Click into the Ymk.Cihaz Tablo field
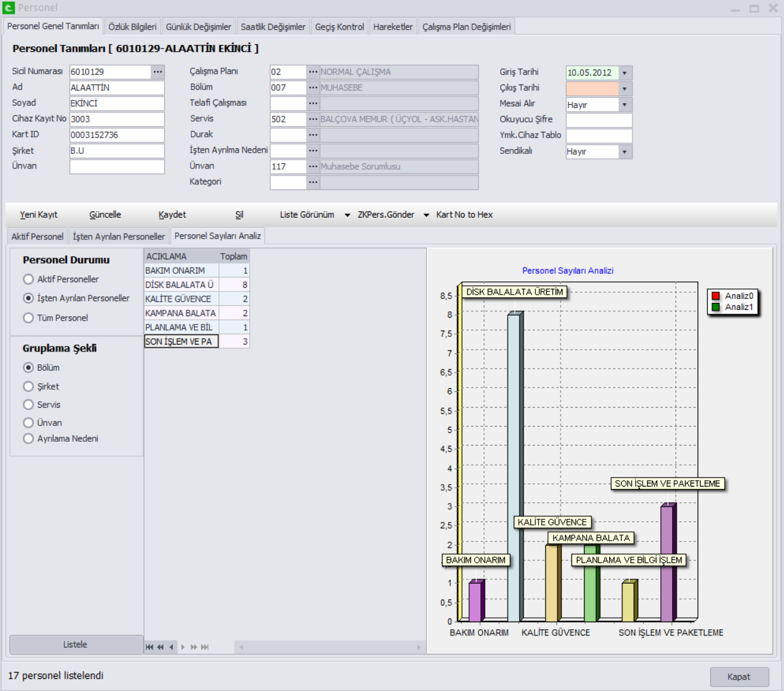This screenshot has width=784, height=691. (x=599, y=136)
